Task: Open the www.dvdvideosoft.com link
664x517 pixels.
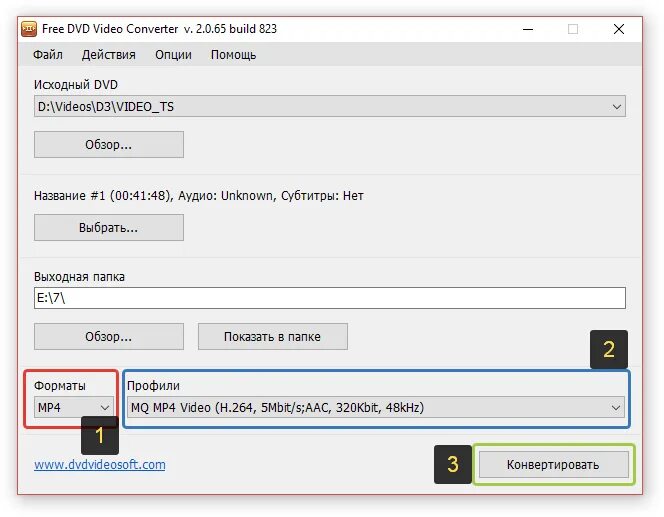Action: pyautogui.click(x=100, y=464)
